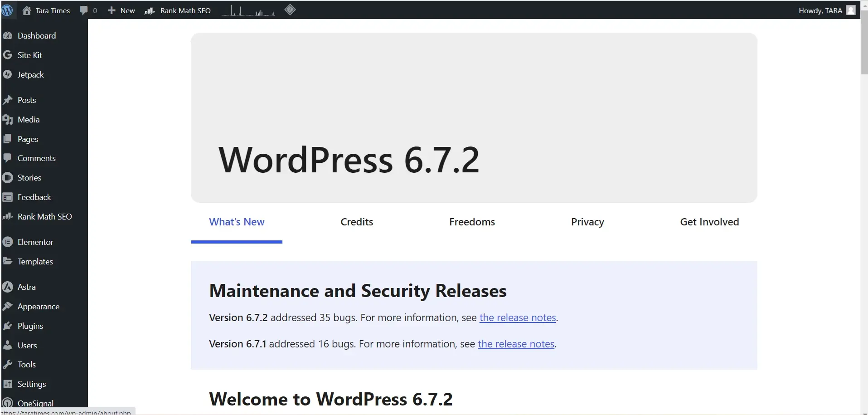The height and width of the screenshot is (415, 868).
Task: Click the Media library icon
Action: 8,119
